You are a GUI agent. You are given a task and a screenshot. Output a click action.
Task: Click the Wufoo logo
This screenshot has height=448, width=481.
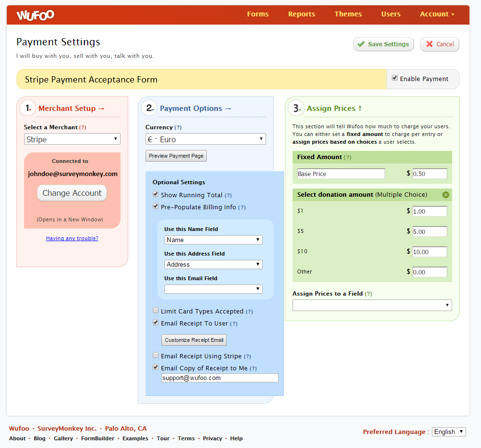tap(35, 15)
